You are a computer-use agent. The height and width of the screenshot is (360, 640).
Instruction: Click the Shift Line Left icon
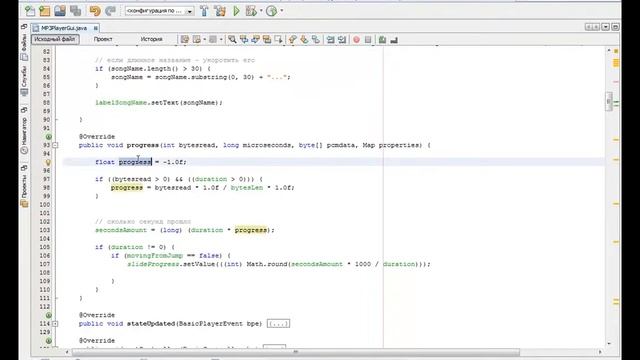tap(330, 40)
